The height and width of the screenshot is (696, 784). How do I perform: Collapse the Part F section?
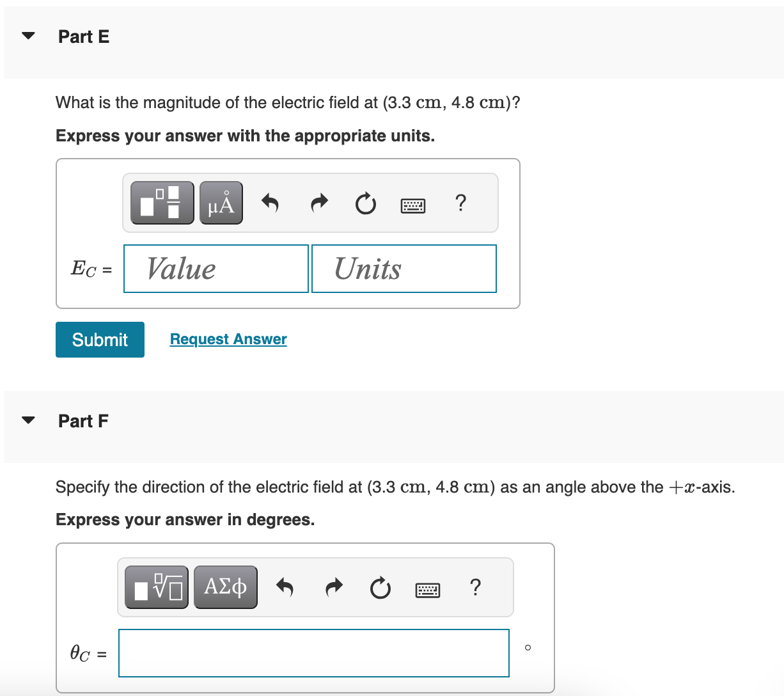[x=28, y=420]
